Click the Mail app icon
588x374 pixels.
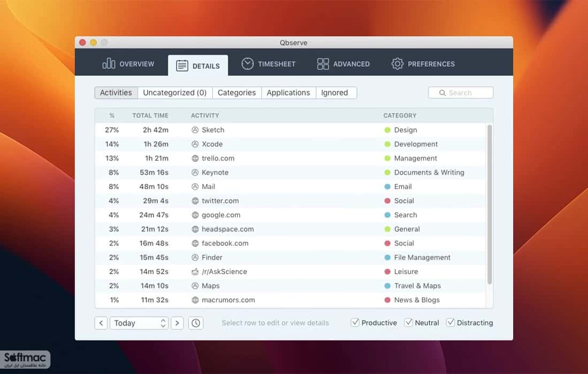click(195, 186)
